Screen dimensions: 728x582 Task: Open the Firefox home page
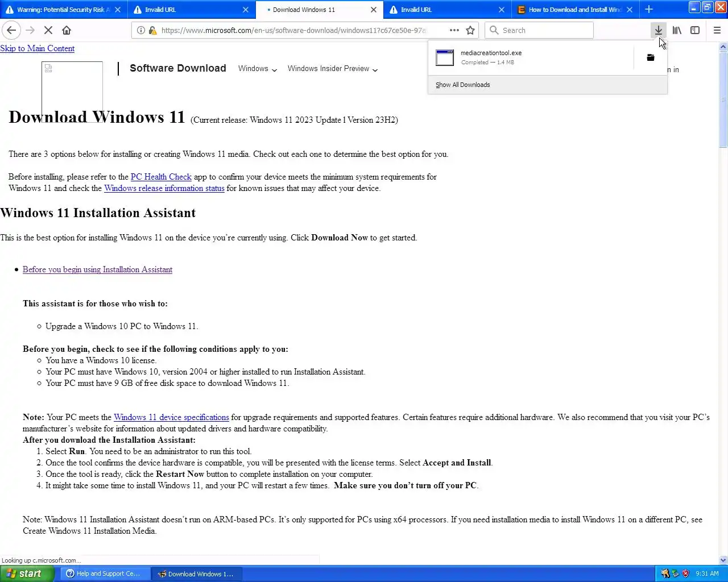tap(67, 30)
